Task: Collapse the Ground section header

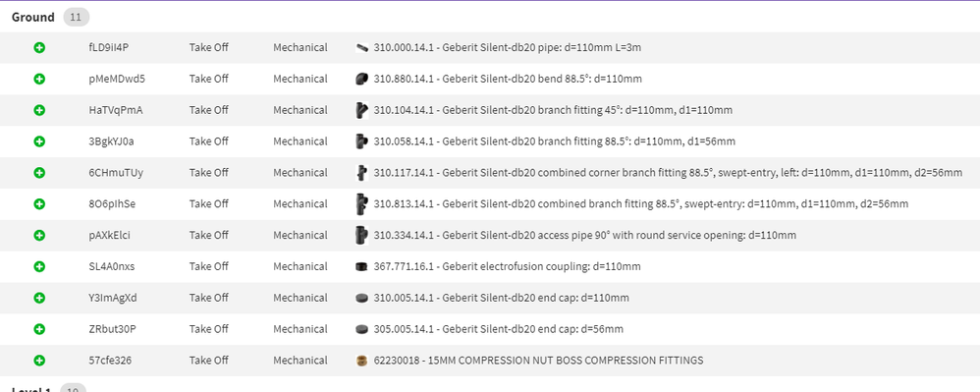Action: coord(33,17)
